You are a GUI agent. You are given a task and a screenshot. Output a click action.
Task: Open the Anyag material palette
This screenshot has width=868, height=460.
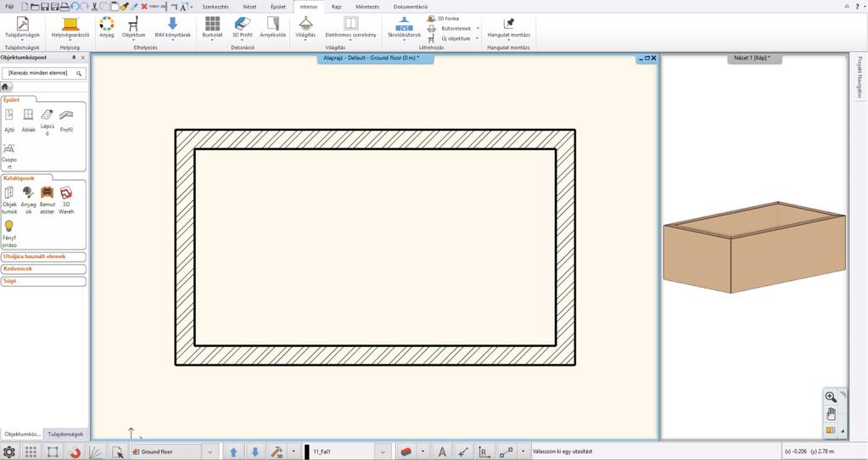click(106, 28)
